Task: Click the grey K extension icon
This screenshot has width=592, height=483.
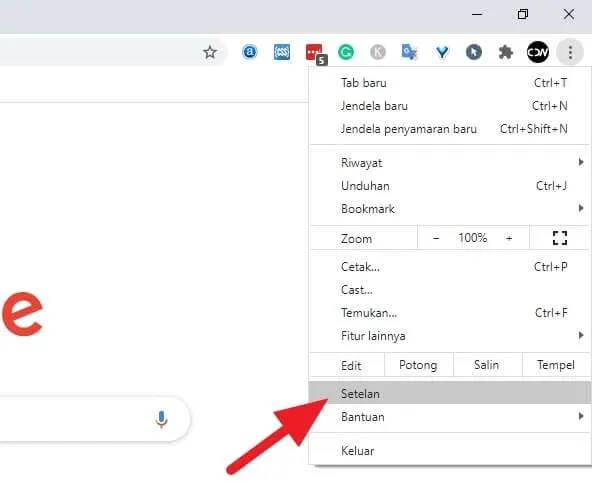Action: tap(378, 52)
